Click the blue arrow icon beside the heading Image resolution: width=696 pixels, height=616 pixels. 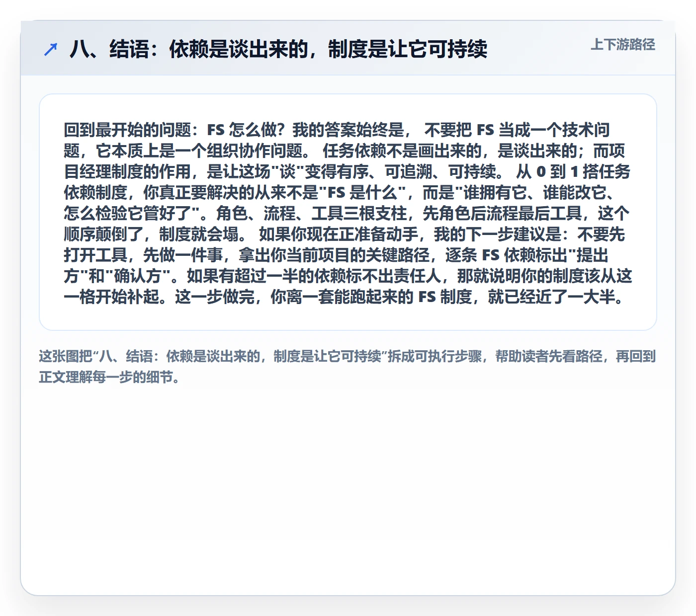click(x=51, y=49)
